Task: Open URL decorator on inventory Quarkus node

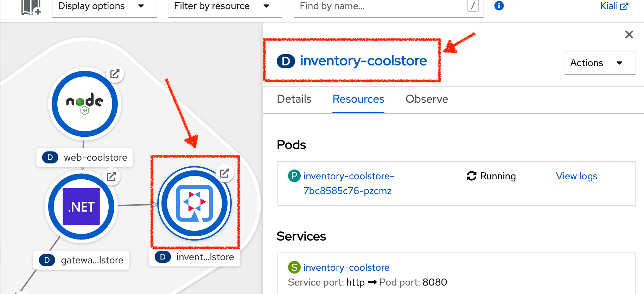Action: point(224,173)
